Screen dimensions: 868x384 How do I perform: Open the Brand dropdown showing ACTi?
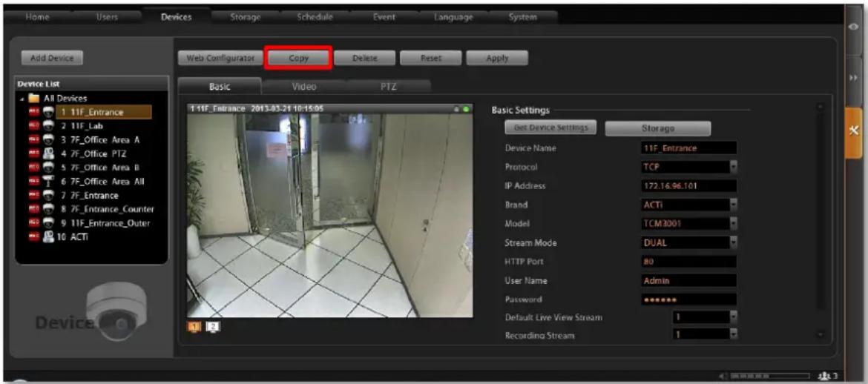[734, 205]
